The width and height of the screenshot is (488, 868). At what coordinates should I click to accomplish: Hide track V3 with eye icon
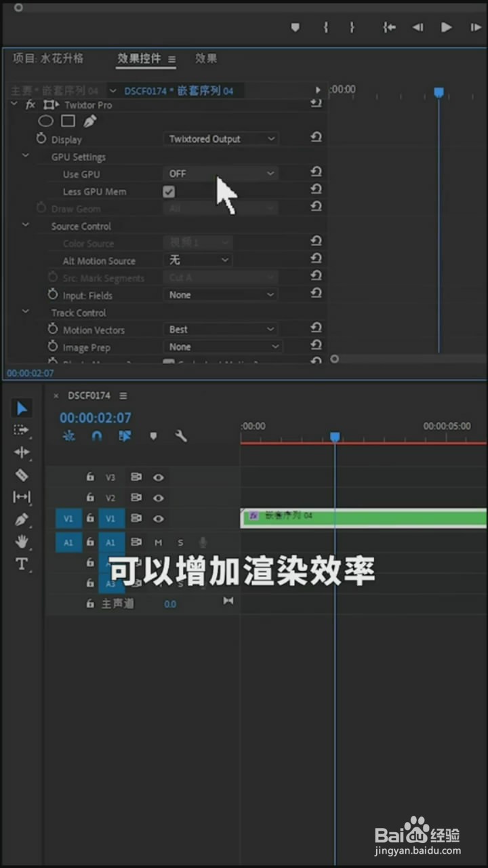159,477
